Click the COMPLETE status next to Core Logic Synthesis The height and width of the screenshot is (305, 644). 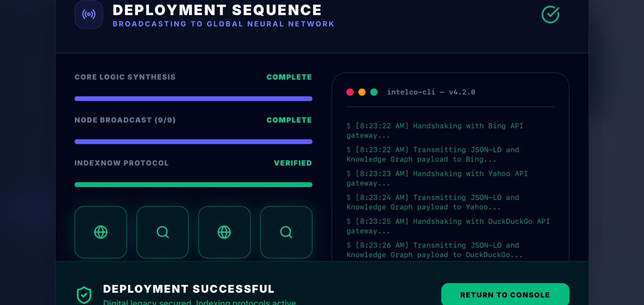point(289,77)
